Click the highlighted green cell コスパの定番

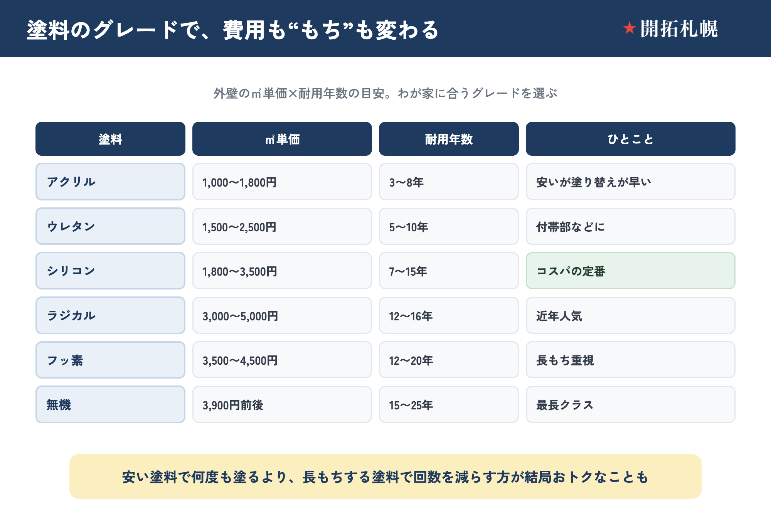pos(631,271)
